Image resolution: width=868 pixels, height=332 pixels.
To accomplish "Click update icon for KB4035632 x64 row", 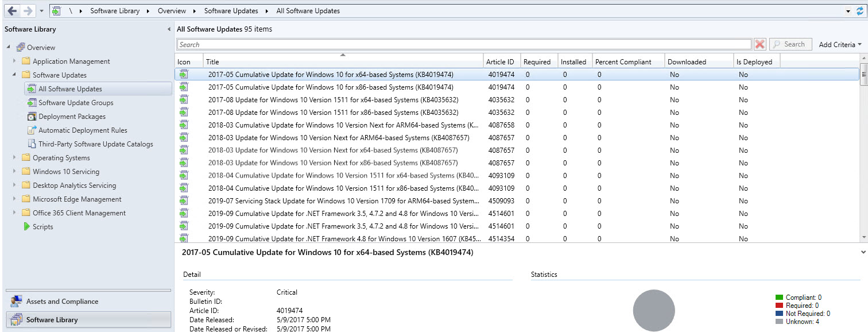I will [184, 100].
